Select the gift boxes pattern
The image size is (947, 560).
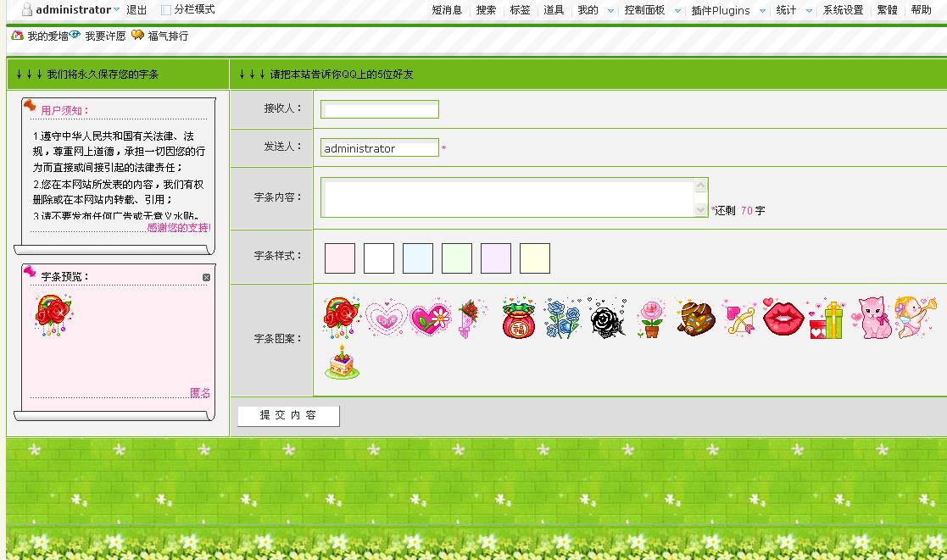click(827, 319)
